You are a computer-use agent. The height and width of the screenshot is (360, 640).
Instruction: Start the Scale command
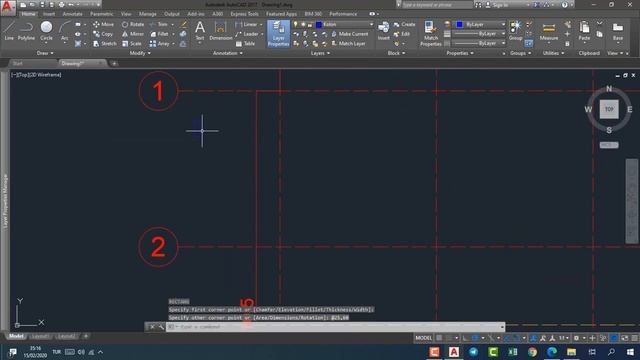[x=131, y=44]
